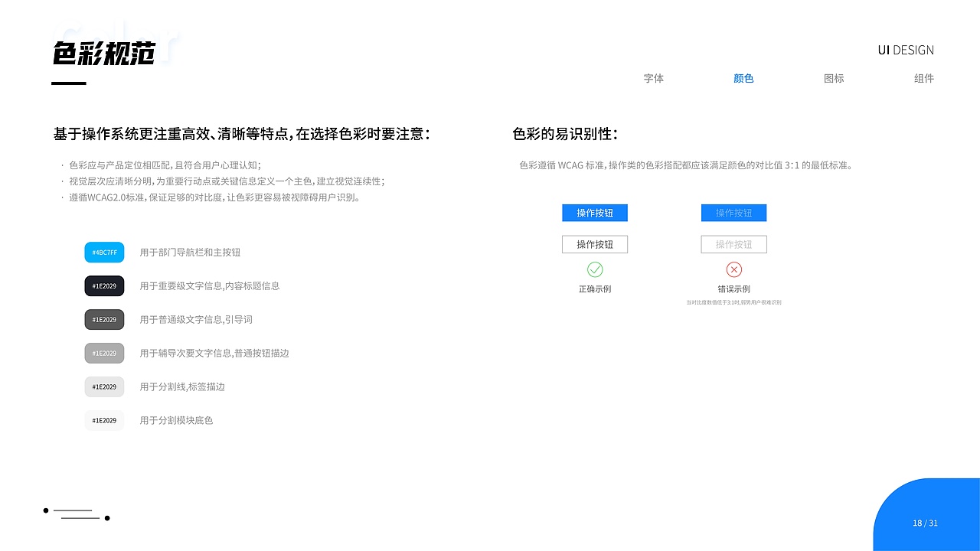The width and height of the screenshot is (980, 551).
Task: Select the white swatch for 分割模块底色
Action: [104, 420]
